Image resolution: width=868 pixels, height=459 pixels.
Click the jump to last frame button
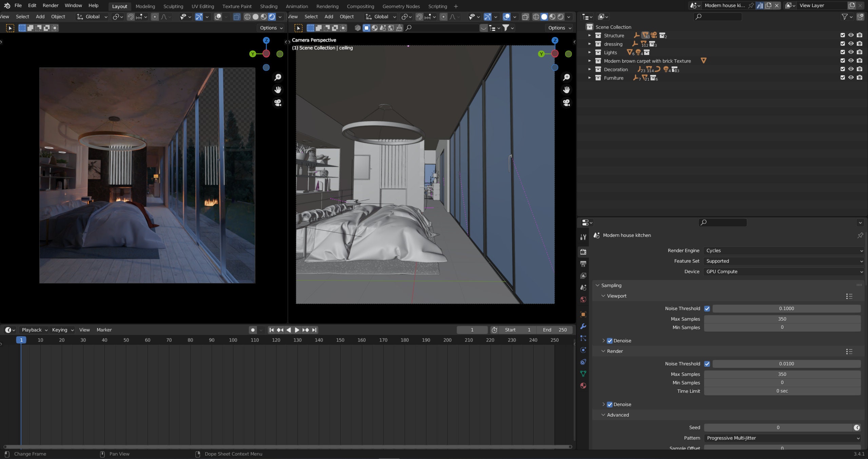point(314,330)
